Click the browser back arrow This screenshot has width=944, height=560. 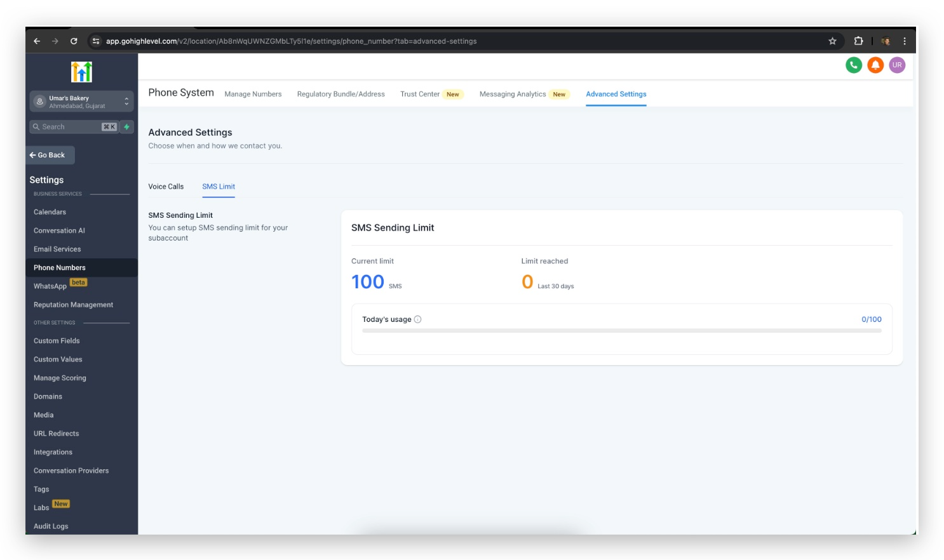(x=37, y=41)
